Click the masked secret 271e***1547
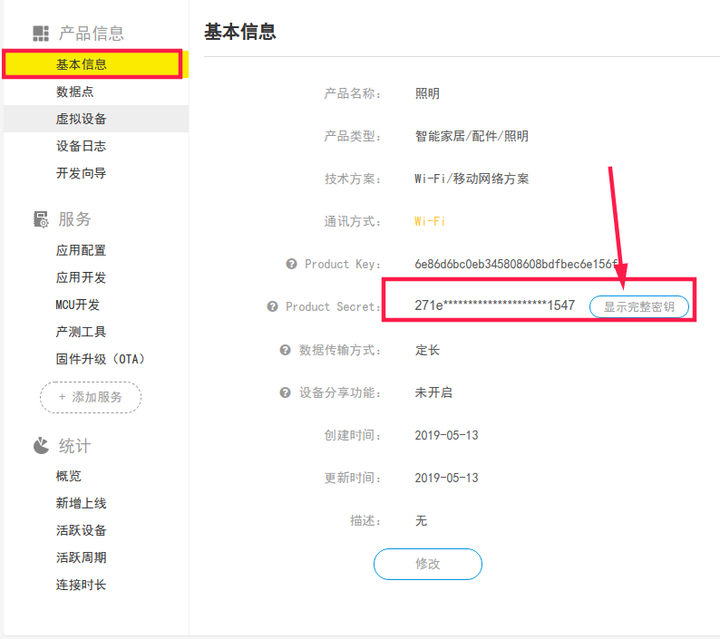720x639 pixels. click(x=495, y=305)
